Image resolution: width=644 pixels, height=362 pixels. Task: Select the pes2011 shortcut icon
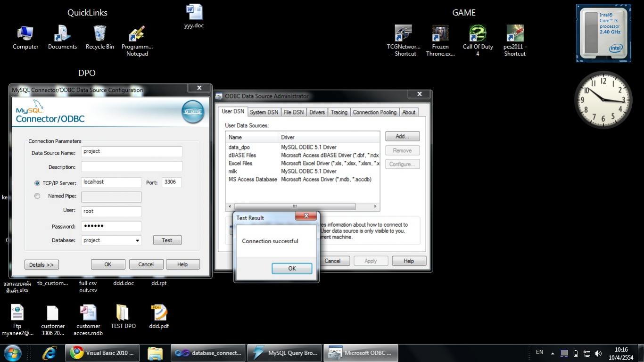(515, 41)
